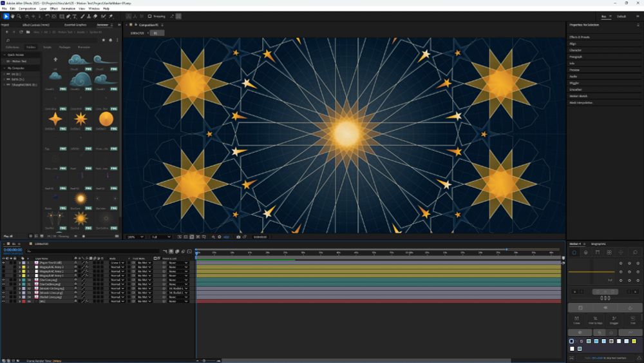
Task: Switch to the Essential Graphics tab
Action: click(x=75, y=25)
